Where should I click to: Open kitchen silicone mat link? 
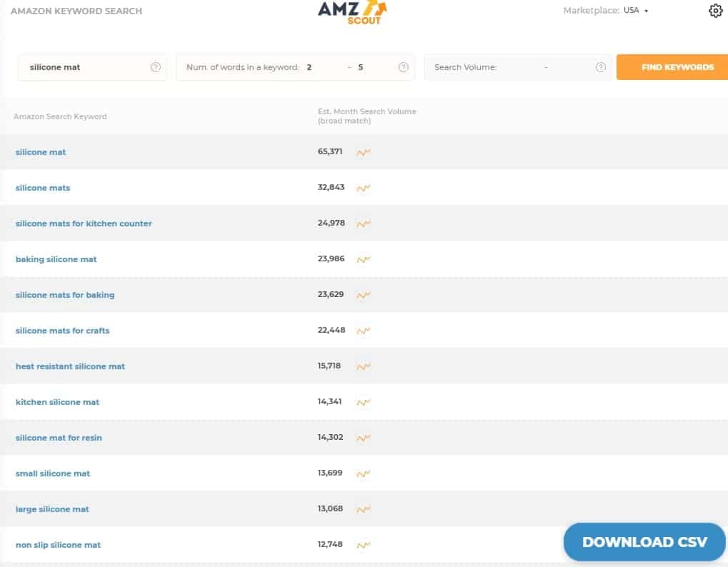pos(58,402)
